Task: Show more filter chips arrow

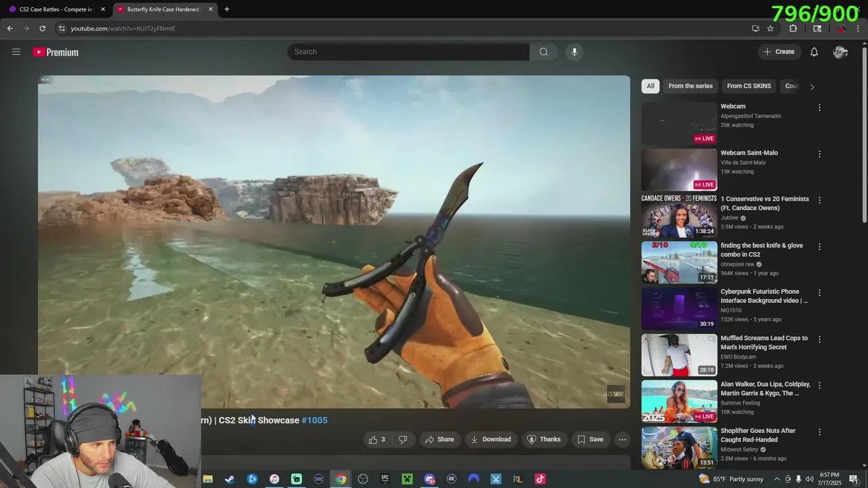Action: coord(812,87)
